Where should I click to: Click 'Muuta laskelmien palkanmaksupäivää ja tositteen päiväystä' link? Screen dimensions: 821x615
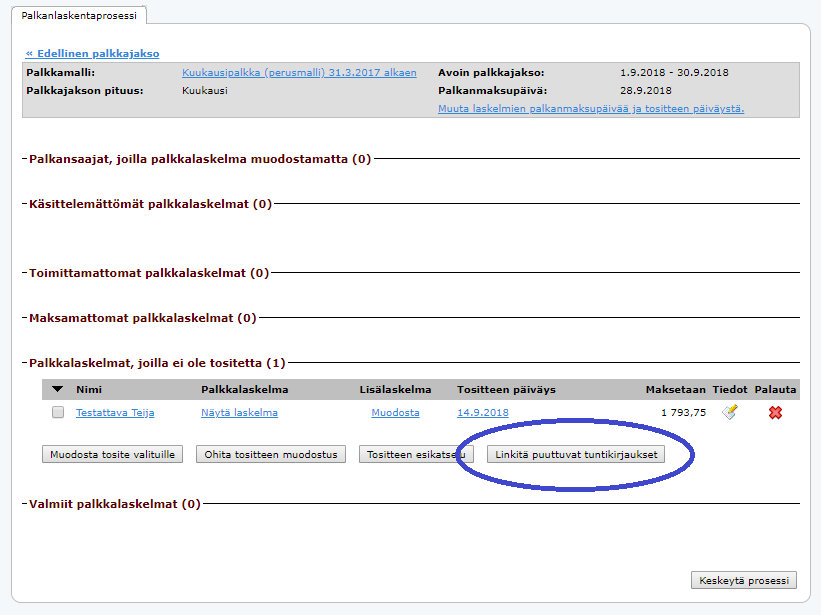click(591, 109)
